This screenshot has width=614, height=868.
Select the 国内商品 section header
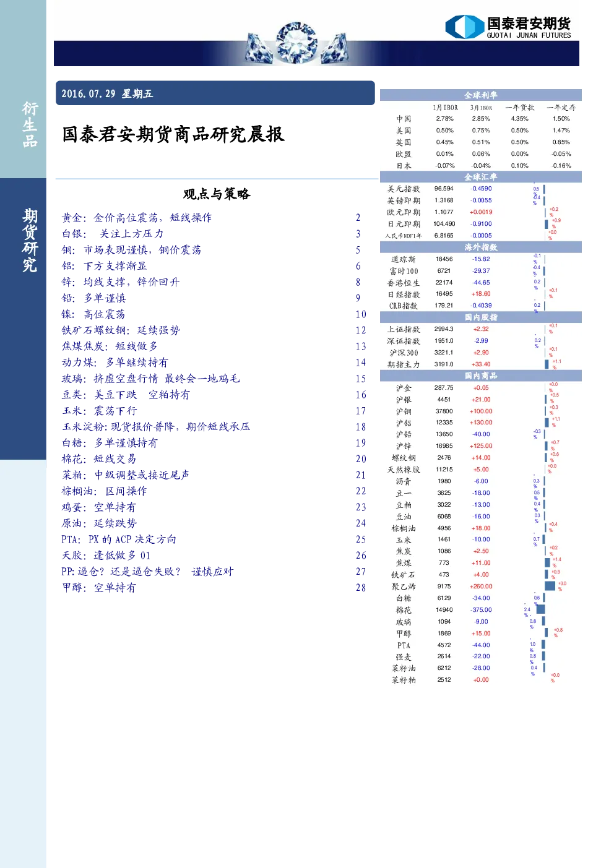coord(481,376)
